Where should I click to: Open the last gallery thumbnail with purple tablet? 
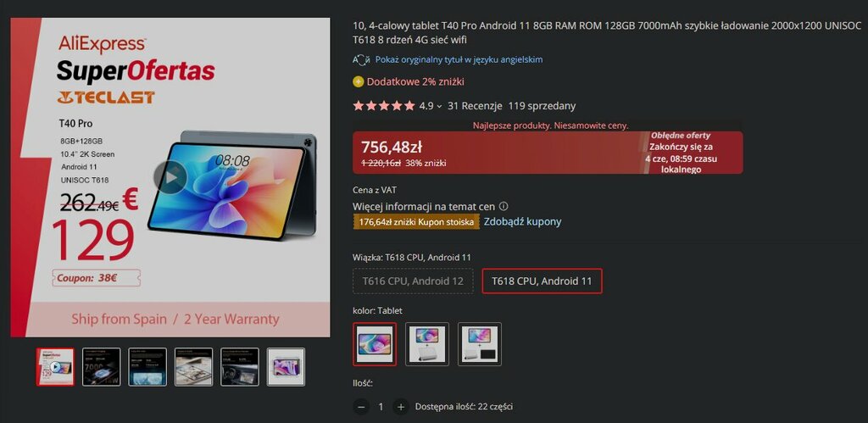[286, 366]
